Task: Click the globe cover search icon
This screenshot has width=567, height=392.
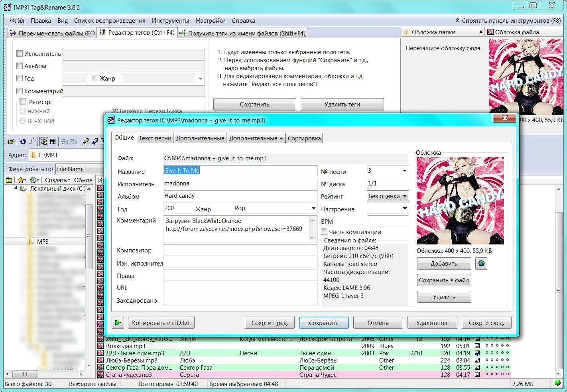Action: (481, 264)
